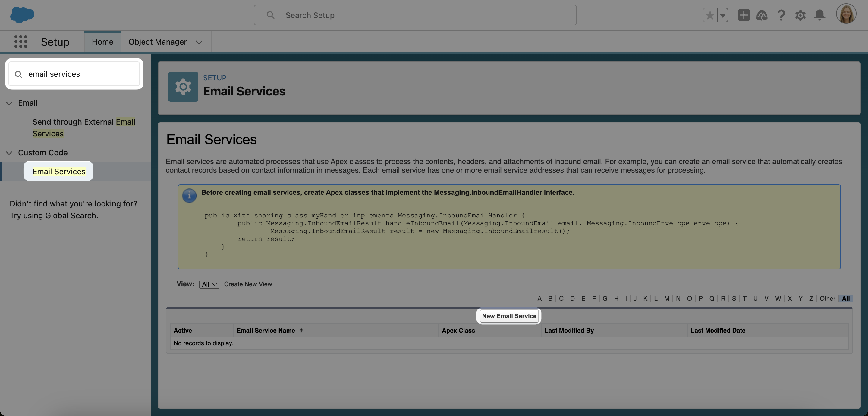Screen dimensions: 868x416
Task: Click New Email Service button
Action: pyautogui.click(x=509, y=316)
